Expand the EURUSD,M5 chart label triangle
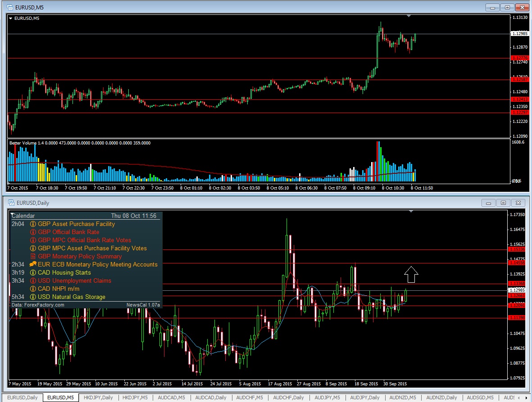The height and width of the screenshot is (402, 532). pyautogui.click(x=10, y=18)
